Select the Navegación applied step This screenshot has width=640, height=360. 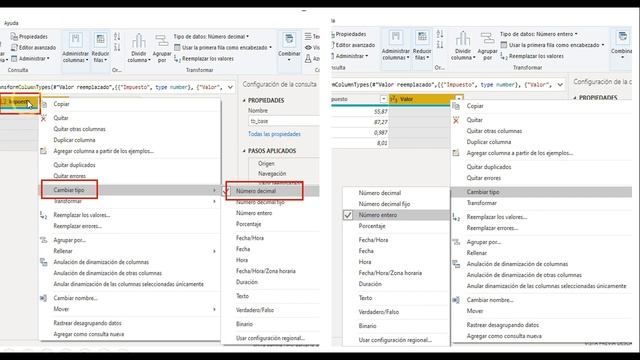(272, 173)
